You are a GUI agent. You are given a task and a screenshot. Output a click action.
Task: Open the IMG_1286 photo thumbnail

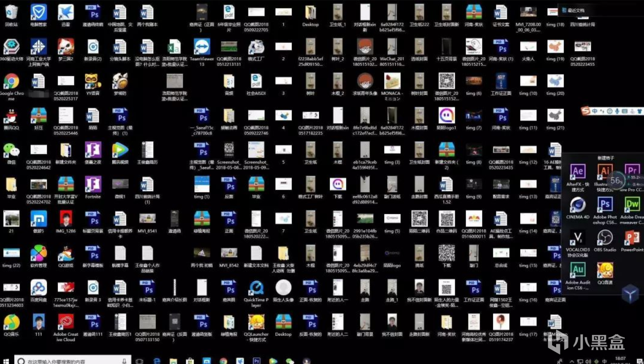pos(66,222)
